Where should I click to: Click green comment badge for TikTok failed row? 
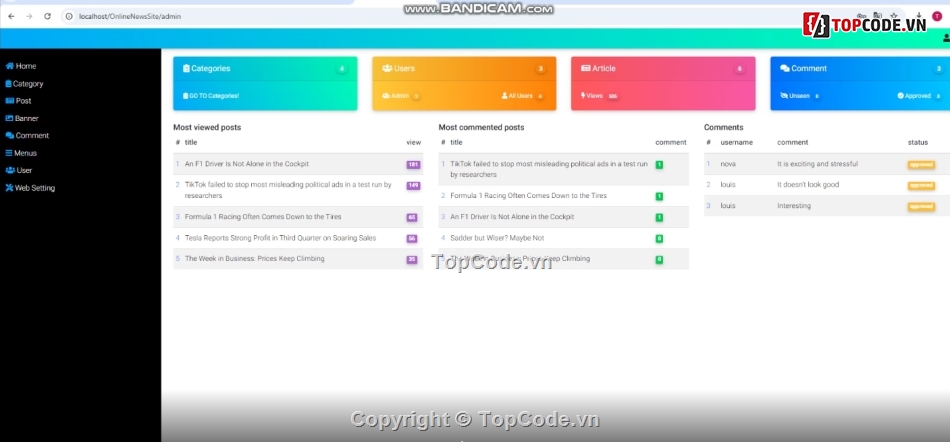659,165
